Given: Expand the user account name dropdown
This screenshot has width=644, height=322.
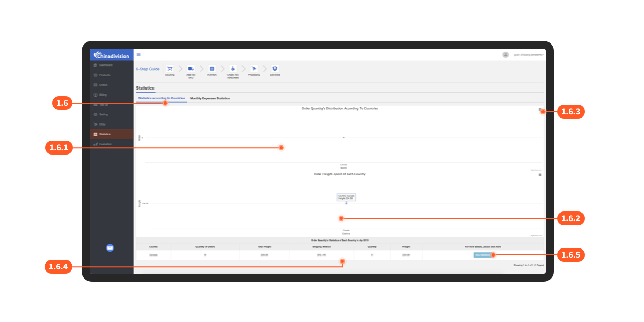Looking at the screenshot, I should [529, 55].
